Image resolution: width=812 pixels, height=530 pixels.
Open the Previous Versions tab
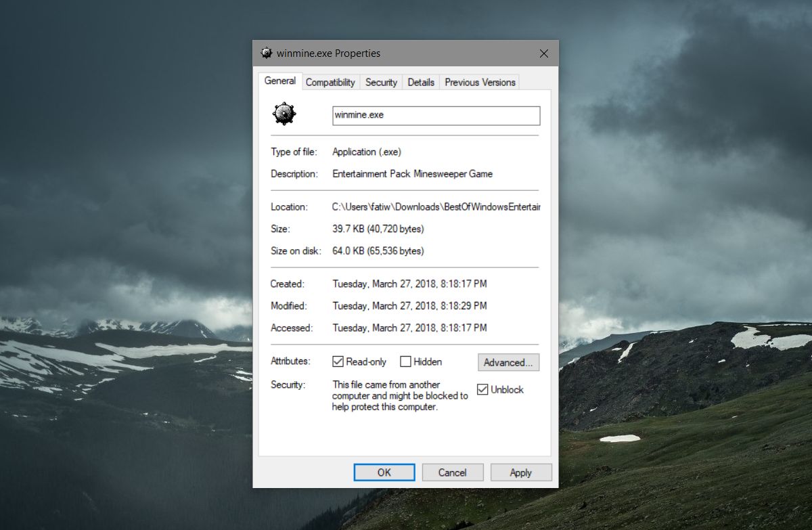480,82
